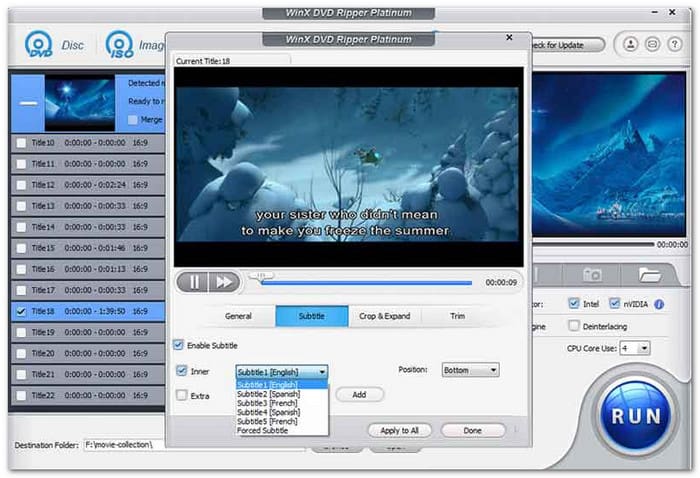Click the fast forward button
Screen dimensions: 700x478
224,282
